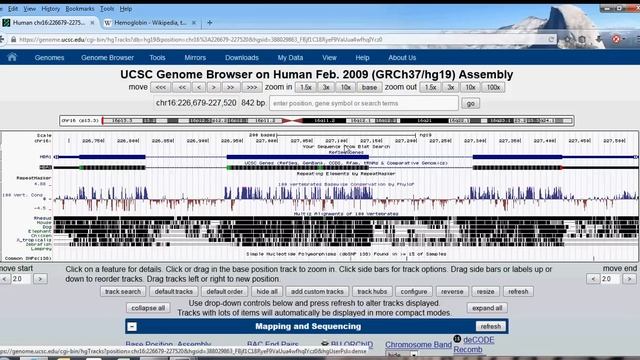Move view right with >> button
The image size is (640, 360).
coord(231,87)
